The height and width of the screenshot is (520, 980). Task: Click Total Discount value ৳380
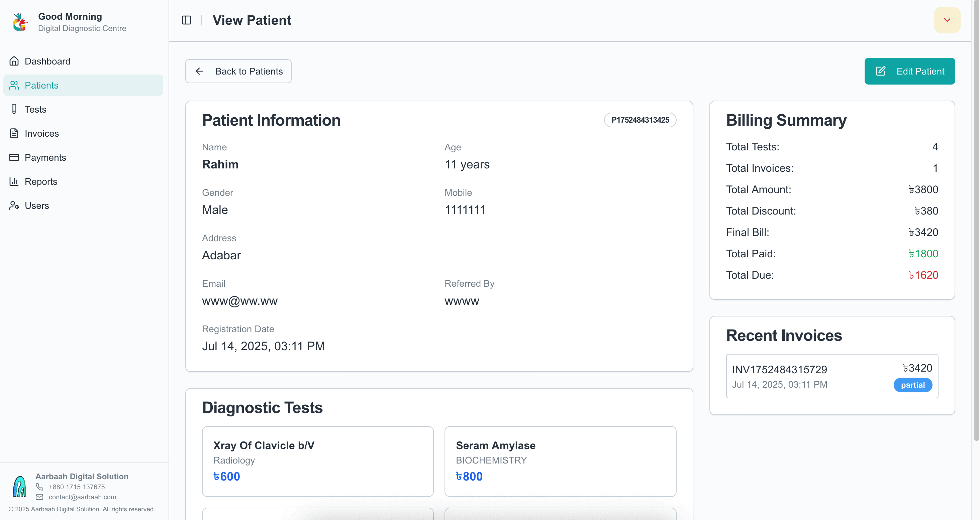click(926, 211)
